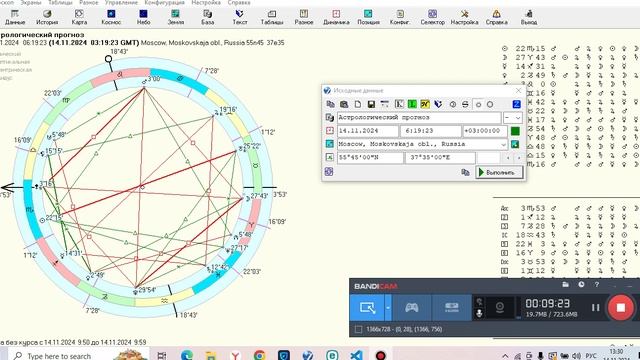Stop the Bandicam recording
This screenshot has height=360, width=640.
(x=620, y=307)
